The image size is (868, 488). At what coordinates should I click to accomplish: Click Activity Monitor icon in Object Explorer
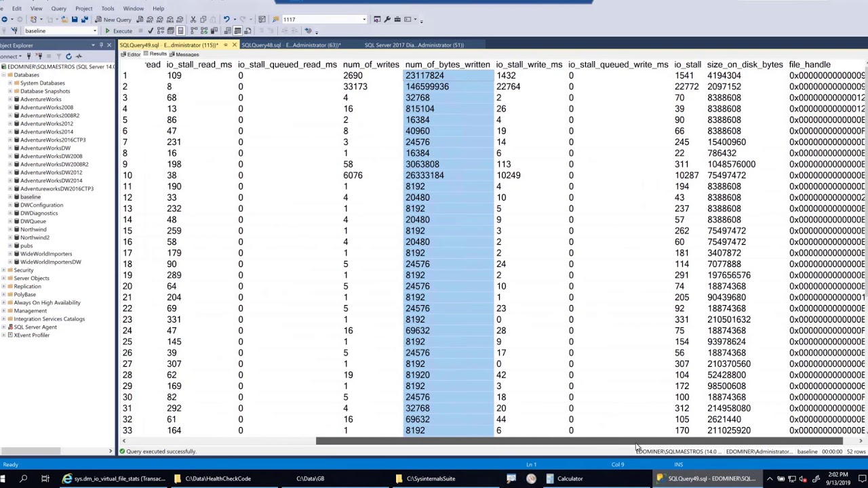(x=79, y=56)
